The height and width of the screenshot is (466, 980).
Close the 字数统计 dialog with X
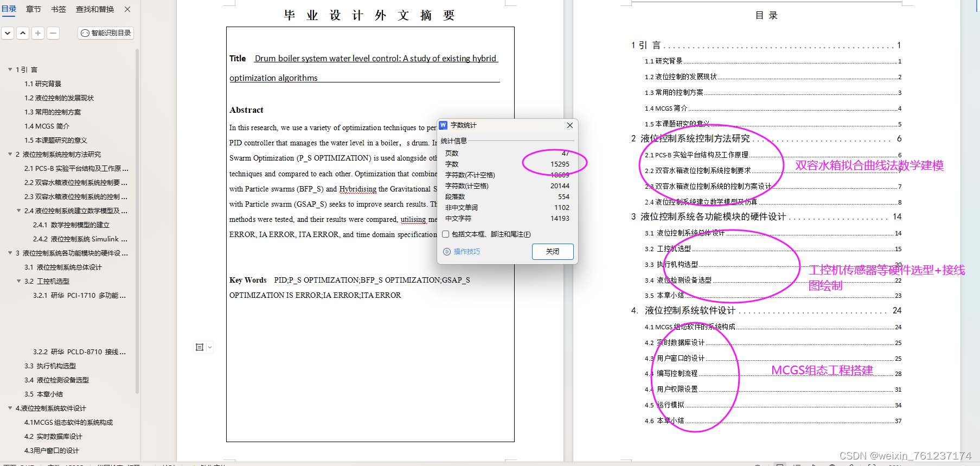pyautogui.click(x=569, y=125)
